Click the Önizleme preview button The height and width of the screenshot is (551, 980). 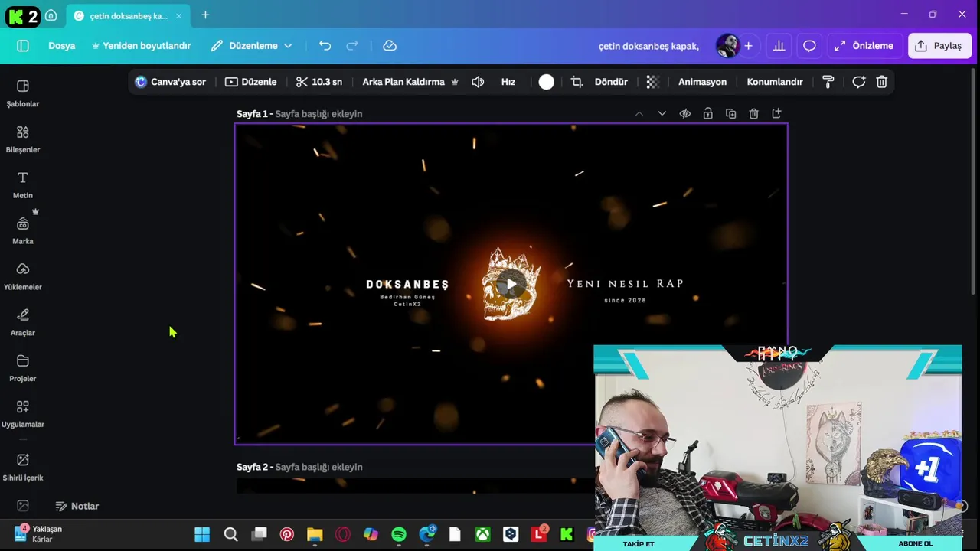click(x=864, y=46)
